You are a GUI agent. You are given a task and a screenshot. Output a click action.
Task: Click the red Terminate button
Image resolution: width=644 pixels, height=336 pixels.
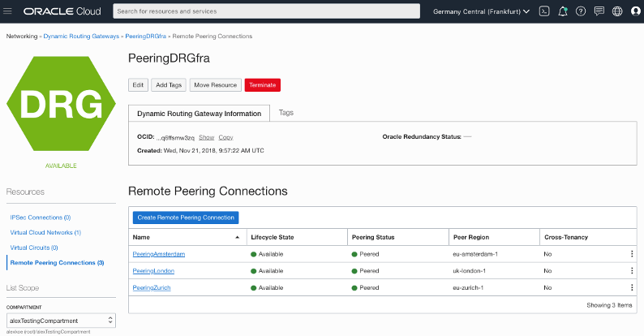coord(263,85)
